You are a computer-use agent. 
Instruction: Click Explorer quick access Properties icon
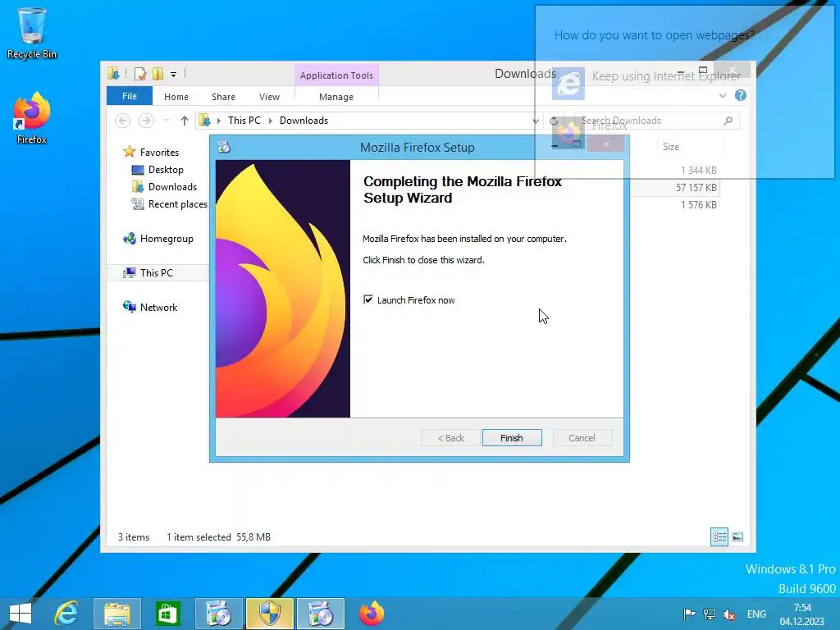click(x=140, y=73)
